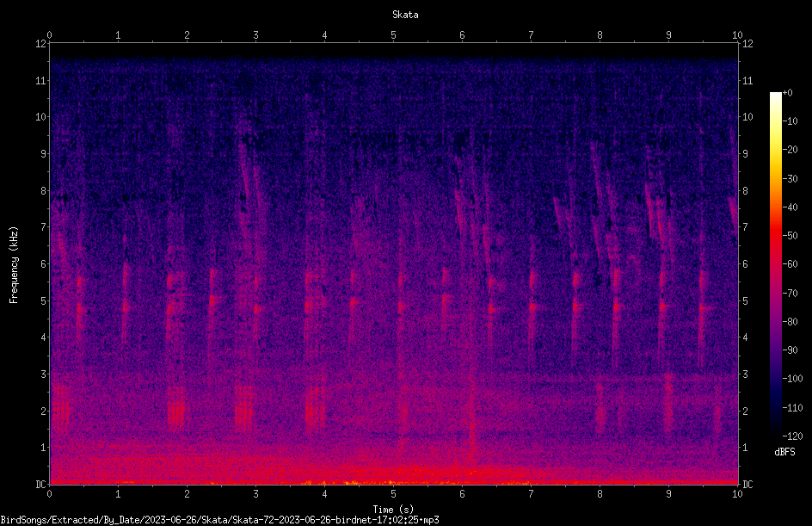Click the "-20" value on the color scale

(790, 150)
